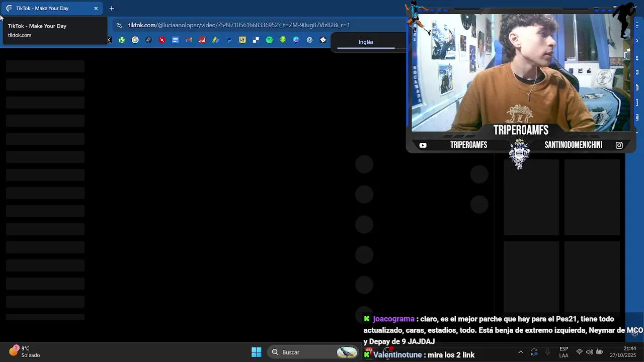This screenshot has width=644, height=362.
Task: Click the microphone tray icon
Action: pos(548,352)
